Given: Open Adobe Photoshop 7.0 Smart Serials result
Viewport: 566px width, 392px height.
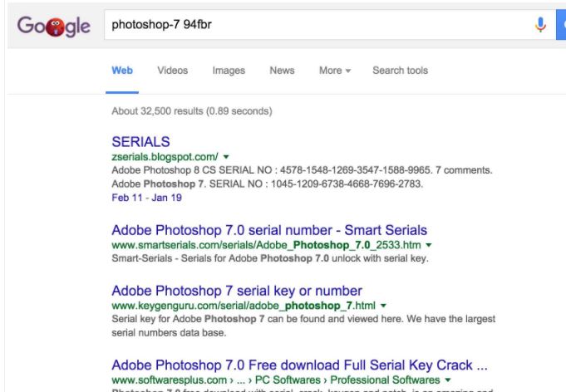Looking at the screenshot, I should [x=269, y=230].
